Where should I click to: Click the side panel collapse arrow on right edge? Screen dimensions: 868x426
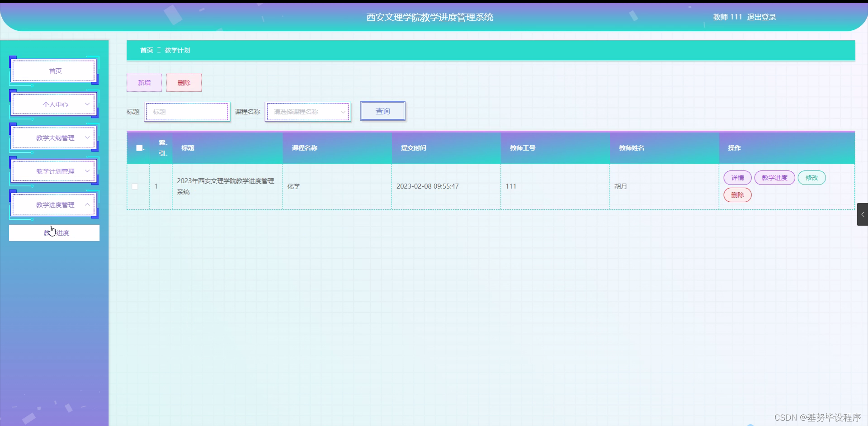[863, 214]
